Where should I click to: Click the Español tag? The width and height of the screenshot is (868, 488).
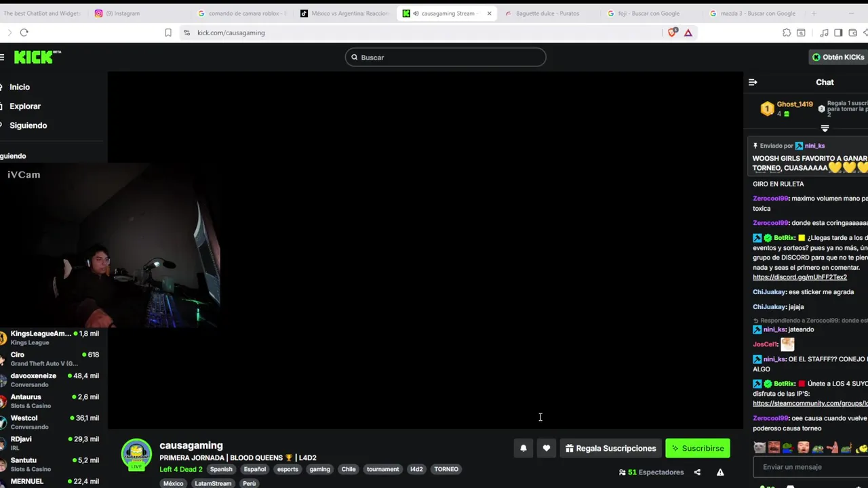click(x=255, y=469)
